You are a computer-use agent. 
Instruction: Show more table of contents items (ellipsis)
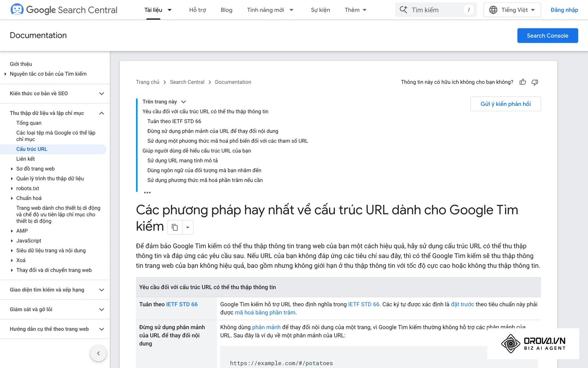click(147, 192)
